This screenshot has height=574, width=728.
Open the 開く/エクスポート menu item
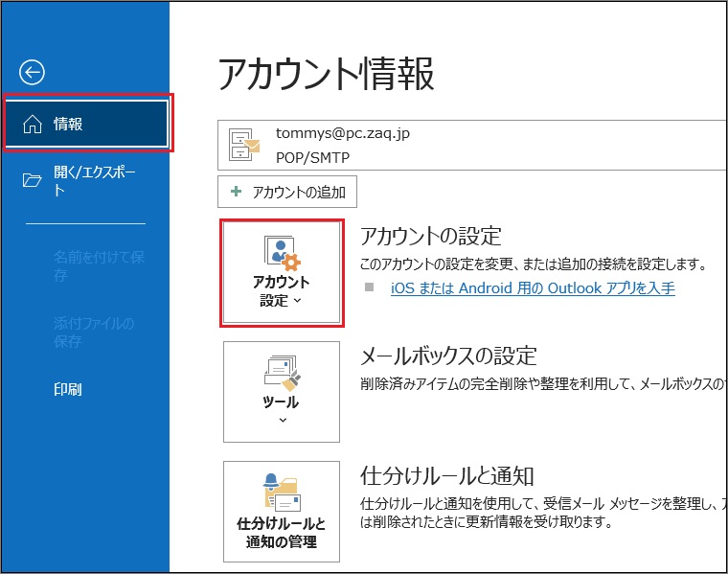tap(94, 180)
